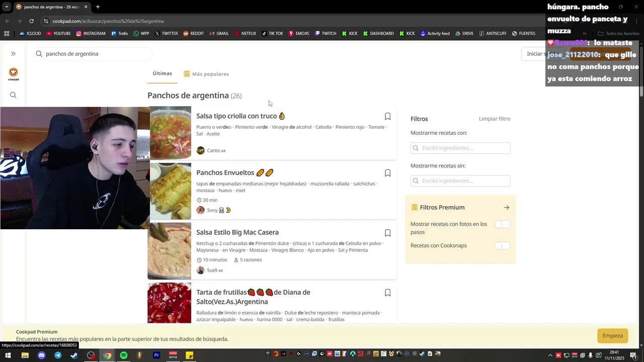Screen dimensions: 644x362
Task: Open the DRIVE bookmark
Action: (x=464, y=34)
